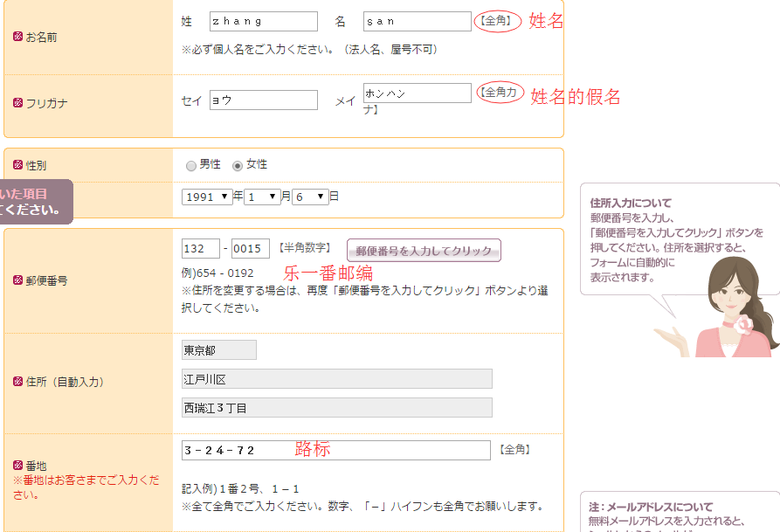The width and height of the screenshot is (780, 532).
Task: Click the required badge beside フリガナ
Action: [17, 103]
